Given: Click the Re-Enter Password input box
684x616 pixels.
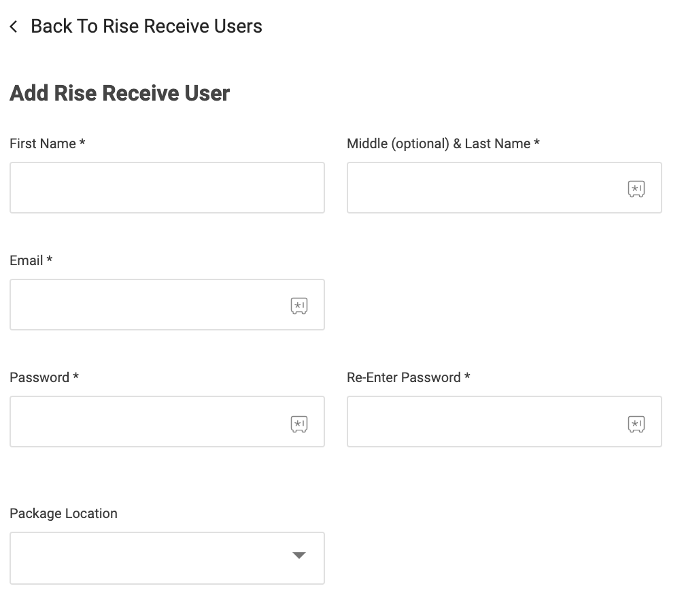Looking at the screenshot, I should click(x=483, y=422).
